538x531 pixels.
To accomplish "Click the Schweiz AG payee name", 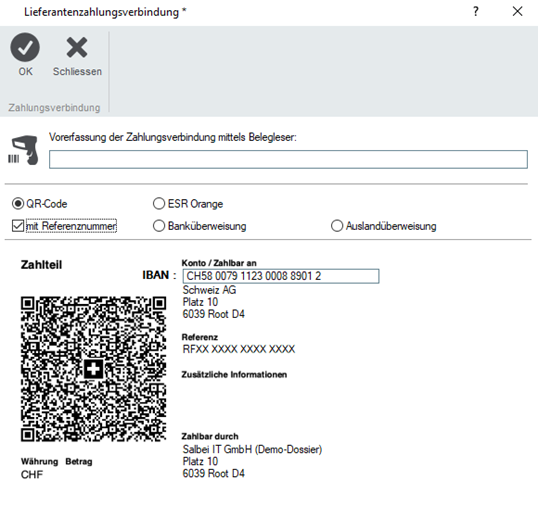I will pos(209,290).
